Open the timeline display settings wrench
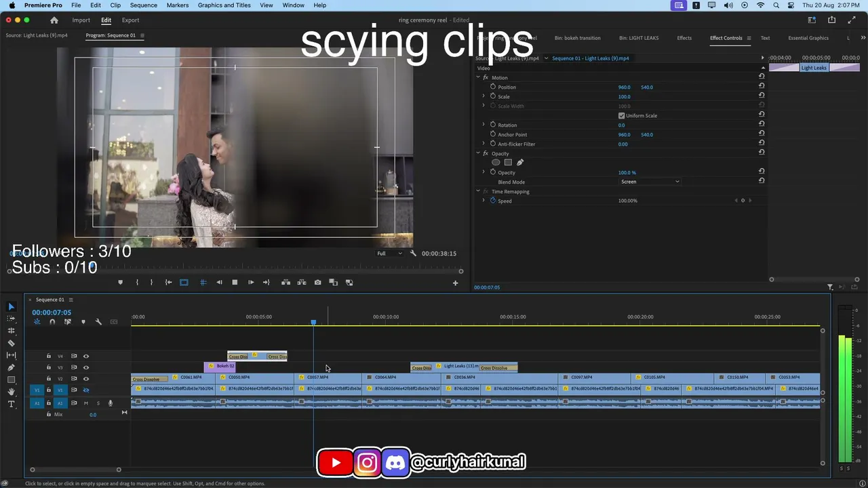The height and width of the screenshot is (488, 868). coord(98,322)
